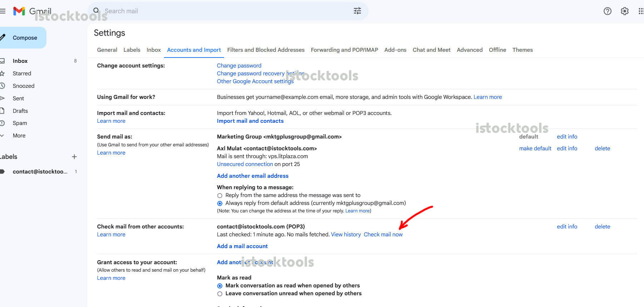Open Forwarding and POP/IMAP tab
This screenshot has width=644, height=307.
pos(345,50)
